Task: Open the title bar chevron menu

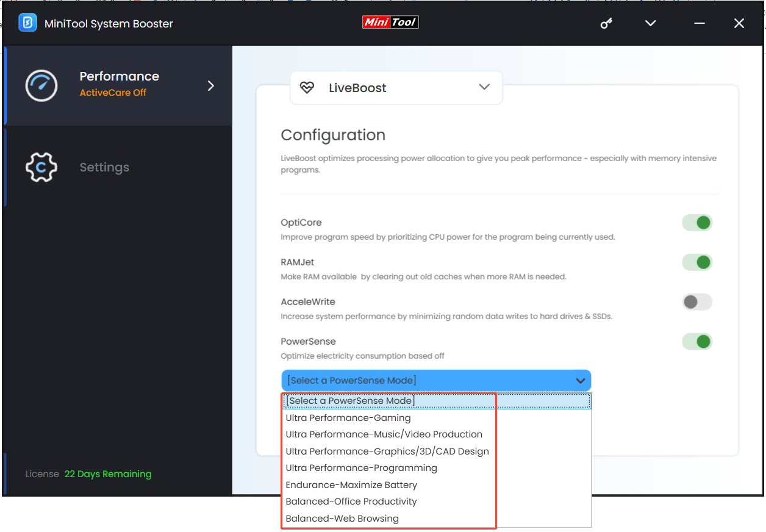Action: (x=651, y=23)
